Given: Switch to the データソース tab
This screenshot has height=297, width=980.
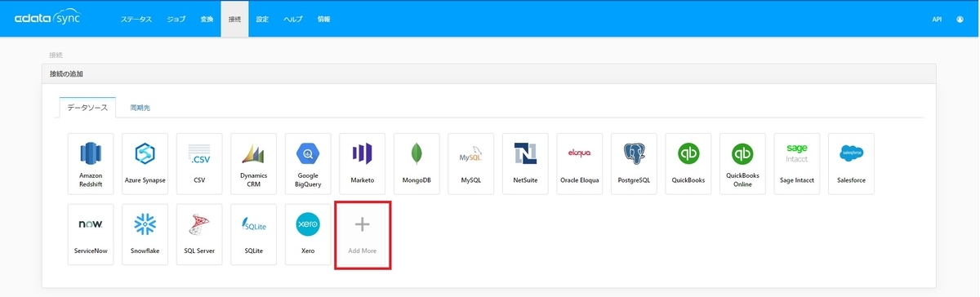Looking at the screenshot, I should click(87, 108).
